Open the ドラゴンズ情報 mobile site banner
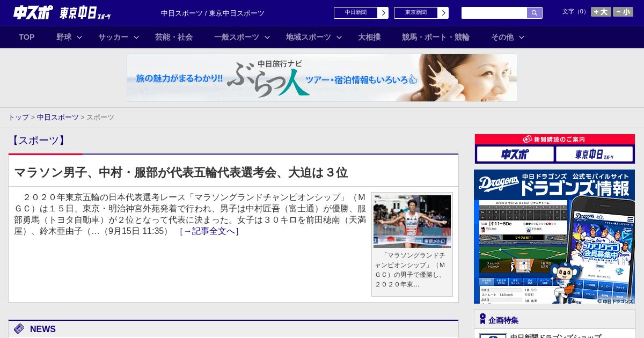The width and height of the screenshot is (644, 338). pos(554,237)
